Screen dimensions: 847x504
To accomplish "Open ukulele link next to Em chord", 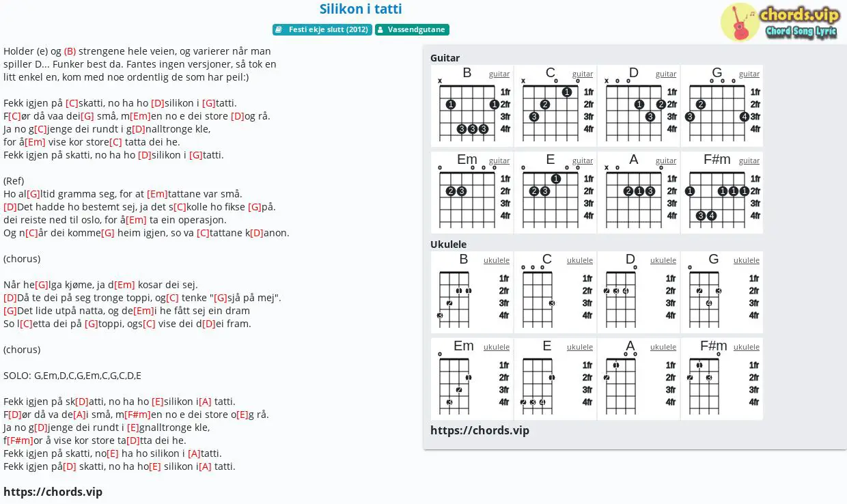I will [497, 347].
